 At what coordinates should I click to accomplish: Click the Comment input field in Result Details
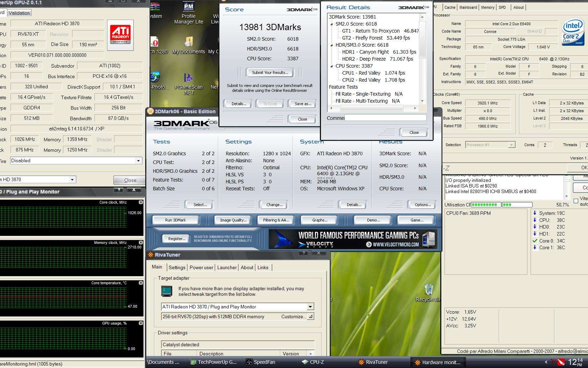coord(385,118)
